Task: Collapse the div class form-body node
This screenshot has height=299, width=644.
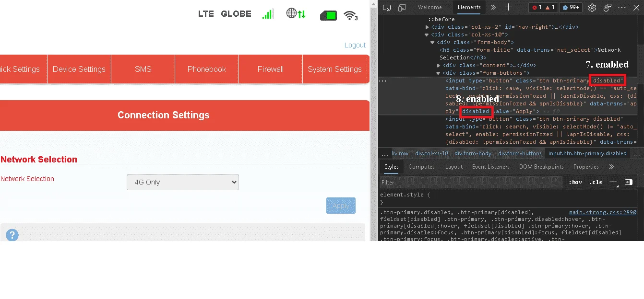Action: point(433,42)
